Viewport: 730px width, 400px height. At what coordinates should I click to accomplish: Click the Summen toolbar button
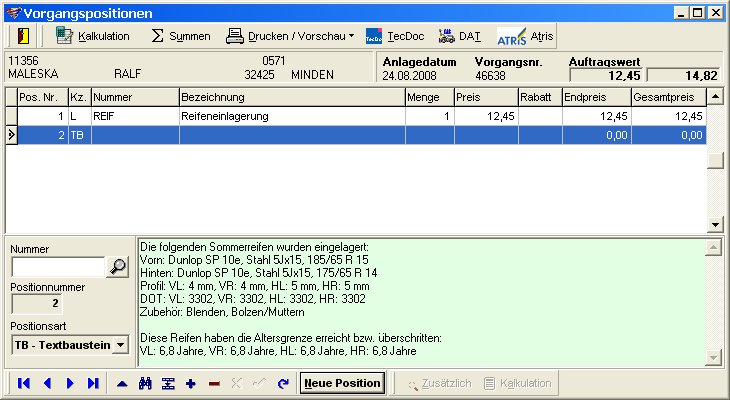click(x=180, y=36)
